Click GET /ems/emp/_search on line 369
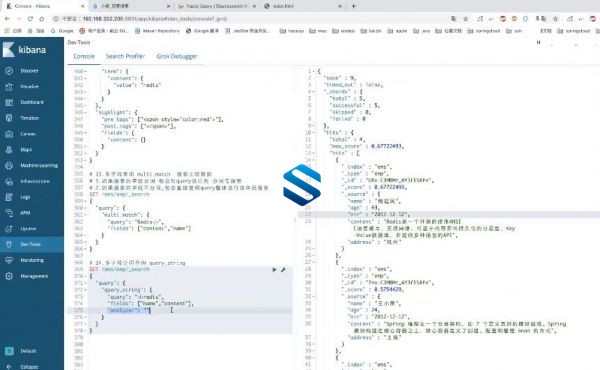The image size is (600, 370). tap(119, 269)
